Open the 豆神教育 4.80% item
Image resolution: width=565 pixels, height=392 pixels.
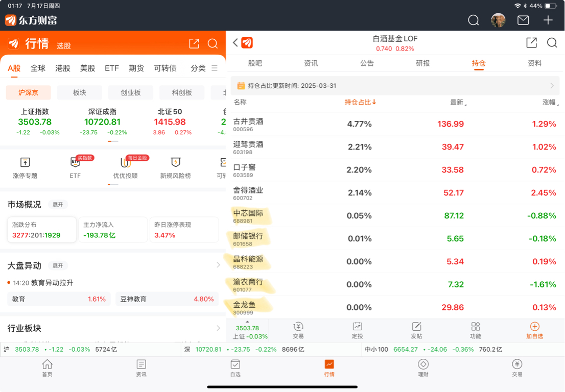pos(167,299)
